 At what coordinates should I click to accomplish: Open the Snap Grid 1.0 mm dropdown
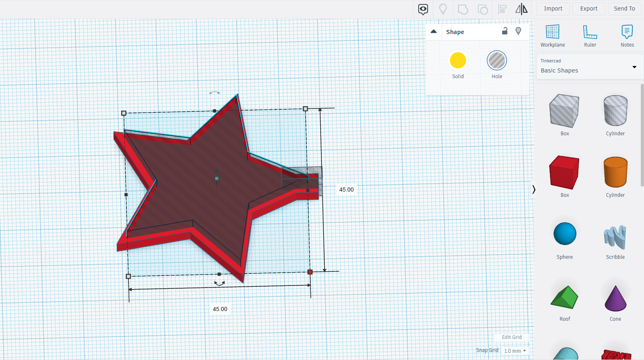click(x=515, y=351)
